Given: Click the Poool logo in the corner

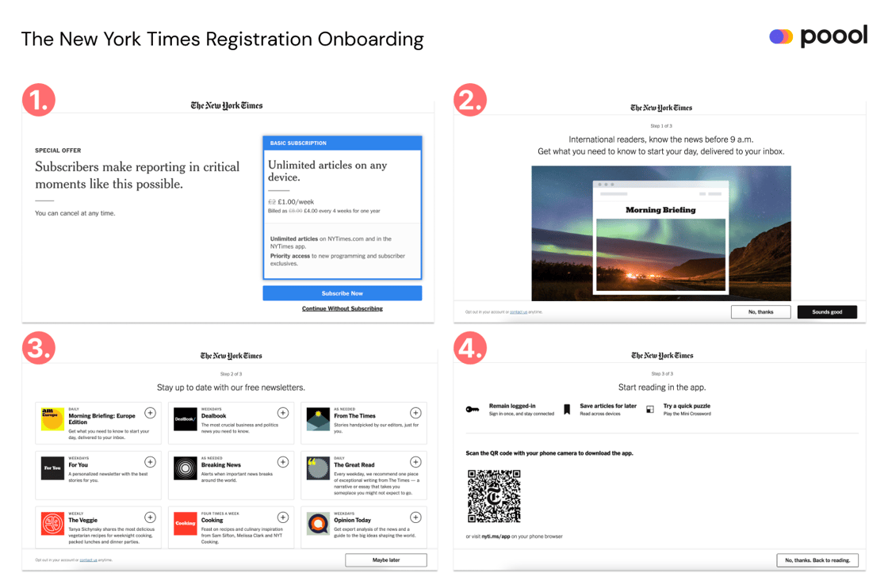Looking at the screenshot, I should (x=817, y=36).
